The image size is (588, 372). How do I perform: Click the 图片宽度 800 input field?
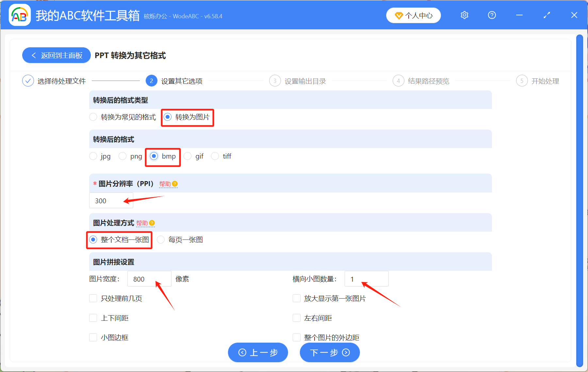(x=149, y=279)
